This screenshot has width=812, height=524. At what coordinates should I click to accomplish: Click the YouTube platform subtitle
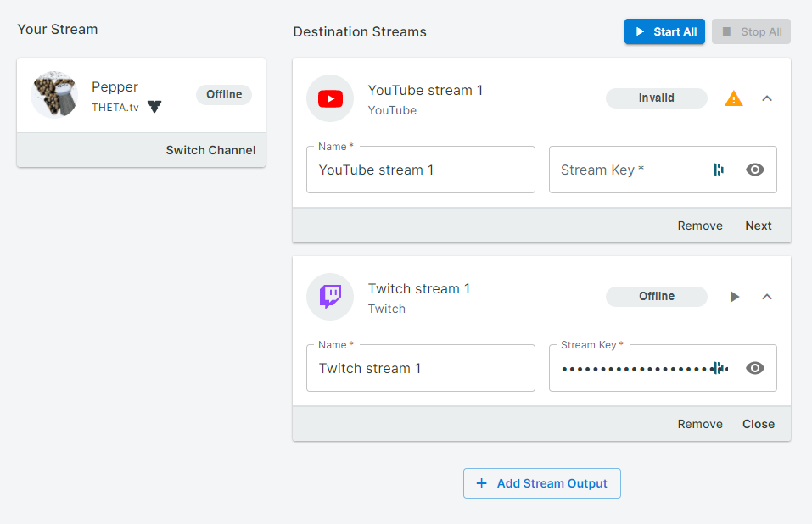392,110
